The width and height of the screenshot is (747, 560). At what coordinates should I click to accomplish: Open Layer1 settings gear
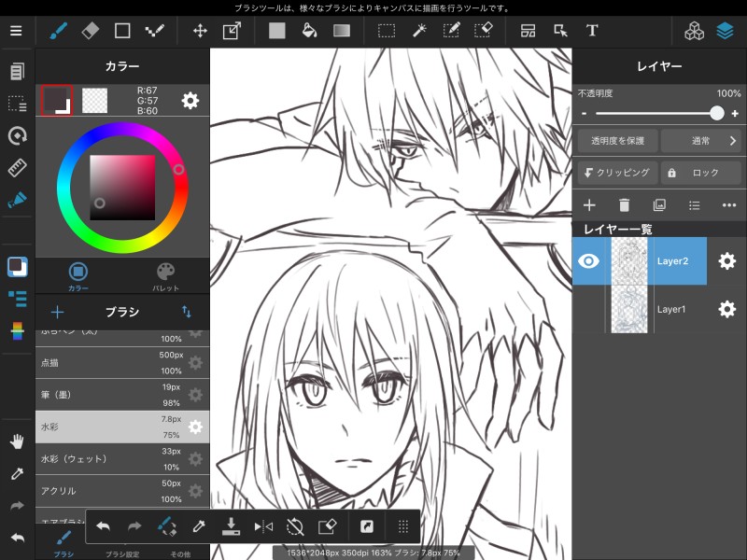pos(727,309)
